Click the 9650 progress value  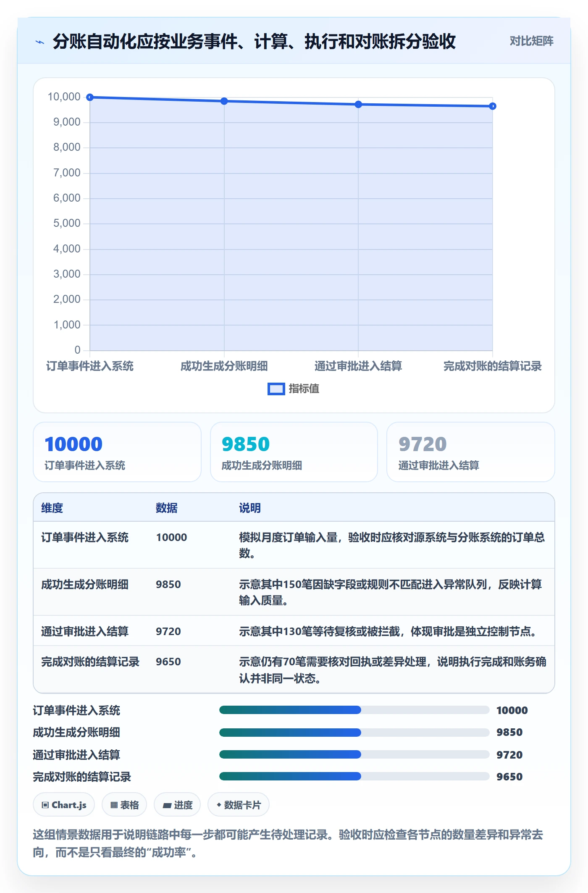coord(509,777)
